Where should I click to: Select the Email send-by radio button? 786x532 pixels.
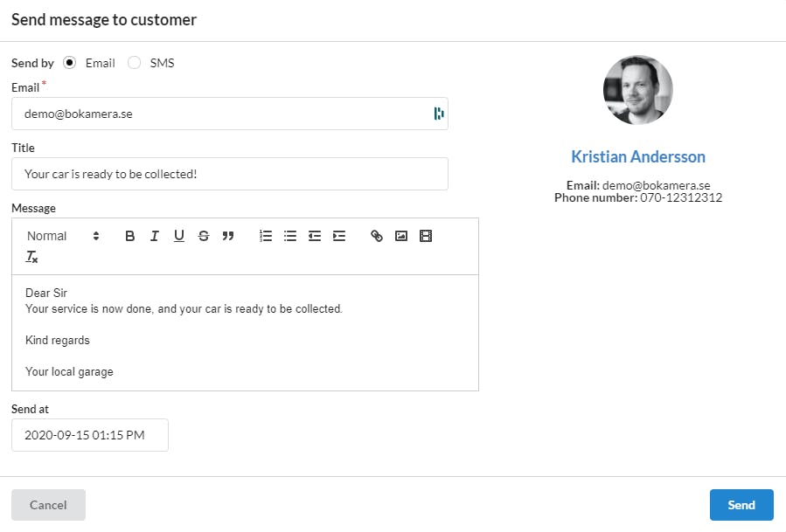pyautogui.click(x=69, y=63)
